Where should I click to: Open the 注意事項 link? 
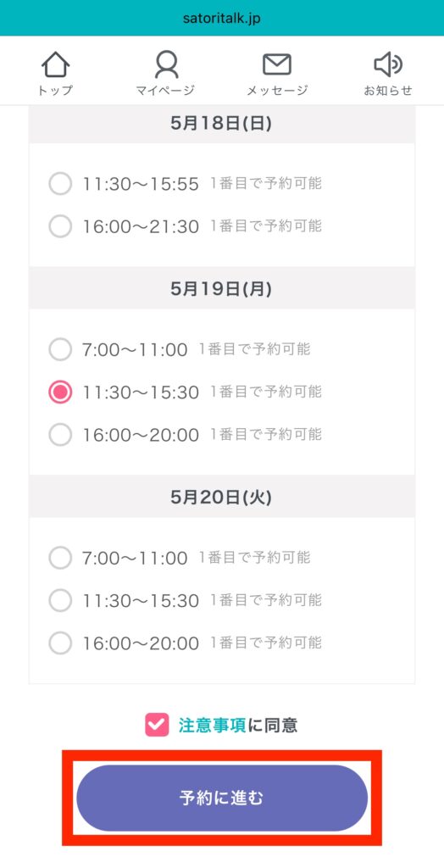[212, 726]
